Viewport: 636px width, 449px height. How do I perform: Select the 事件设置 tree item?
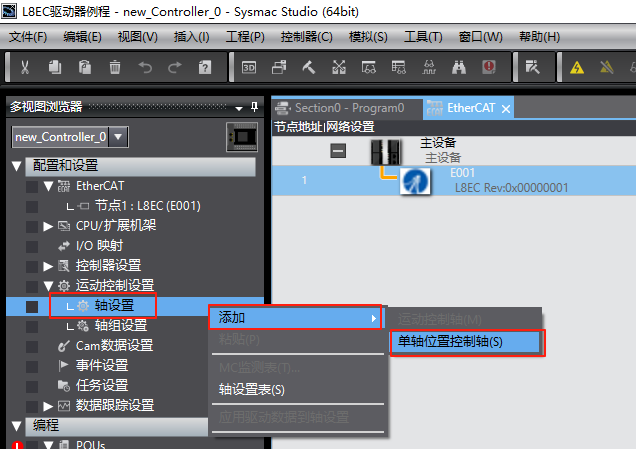pyautogui.click(x=102, y=365)
